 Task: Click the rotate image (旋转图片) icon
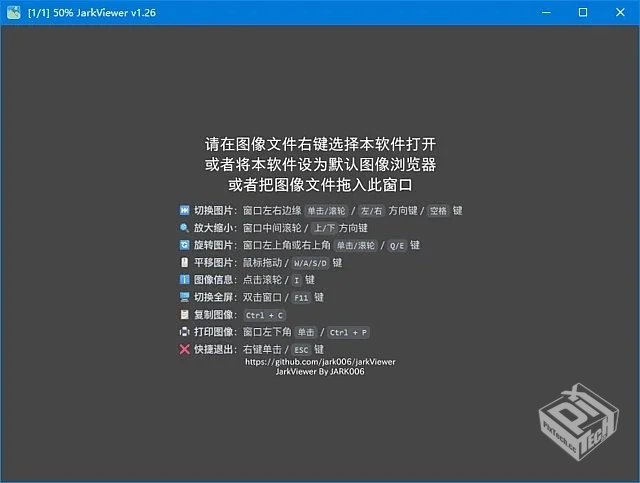click(x=184, y=245)
